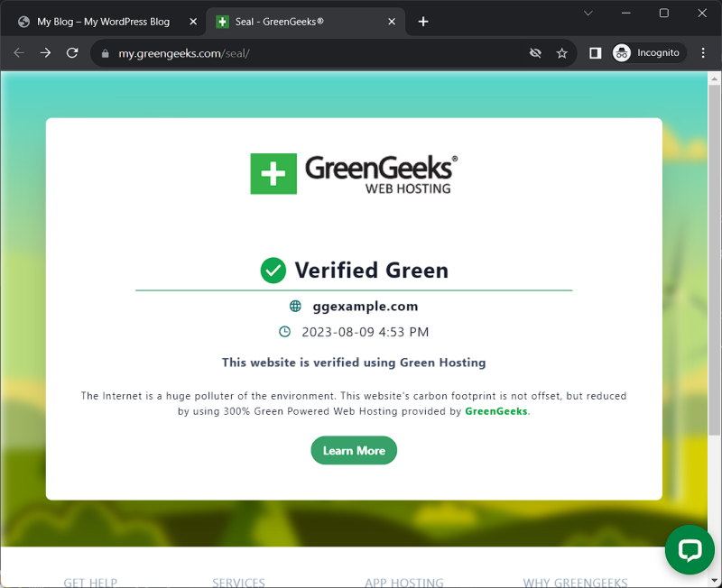Switch to My Blog – My WordPress Blog tab
Screen dimensions: 722x588
103,22
